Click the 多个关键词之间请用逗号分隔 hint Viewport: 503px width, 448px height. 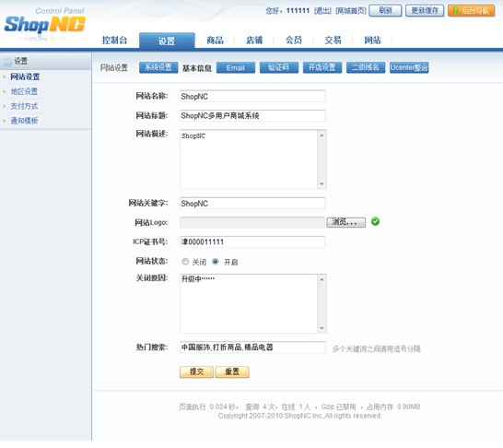point(376,348)
